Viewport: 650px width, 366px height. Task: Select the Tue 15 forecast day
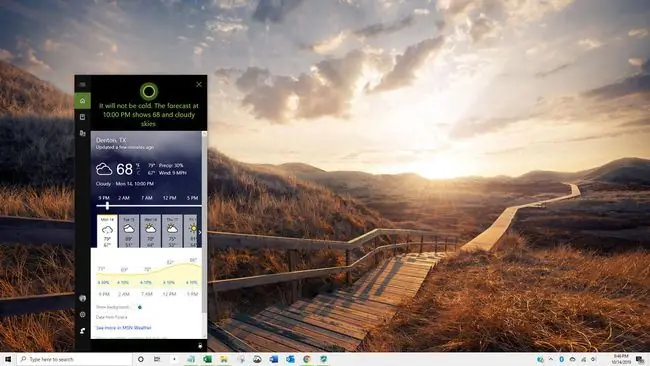pos(129,231)
